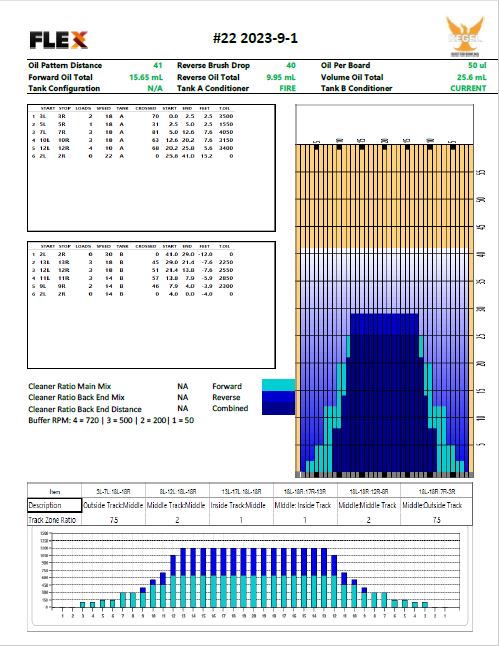Screen dimensions: 499x646
Task: Click the FLEX logo
Action: [59, 40]
